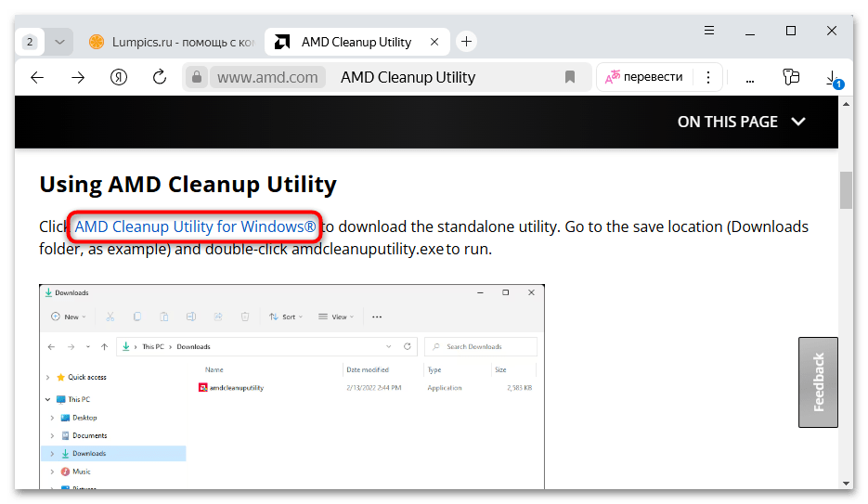Open the browser extensions icon
Image resolution: width=868 pixels, height=504 pixels.
pyautogui.click(x=791, y=77)
